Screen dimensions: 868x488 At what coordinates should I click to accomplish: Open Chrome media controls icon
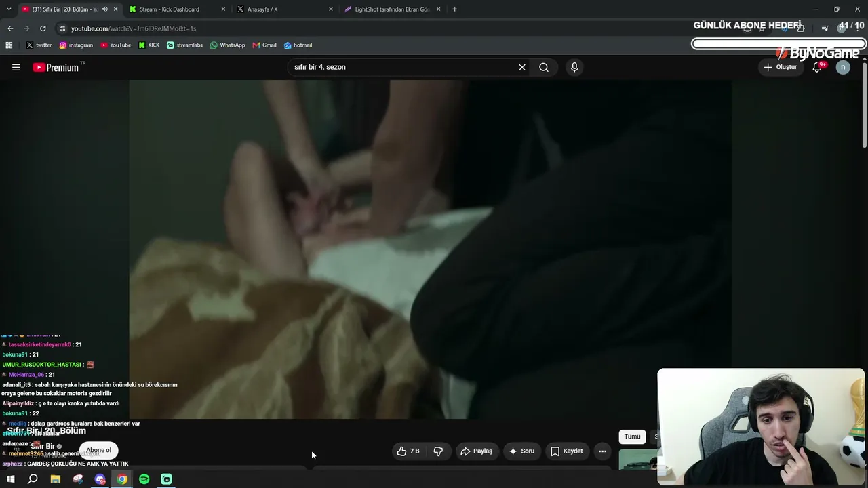(825, 28)
